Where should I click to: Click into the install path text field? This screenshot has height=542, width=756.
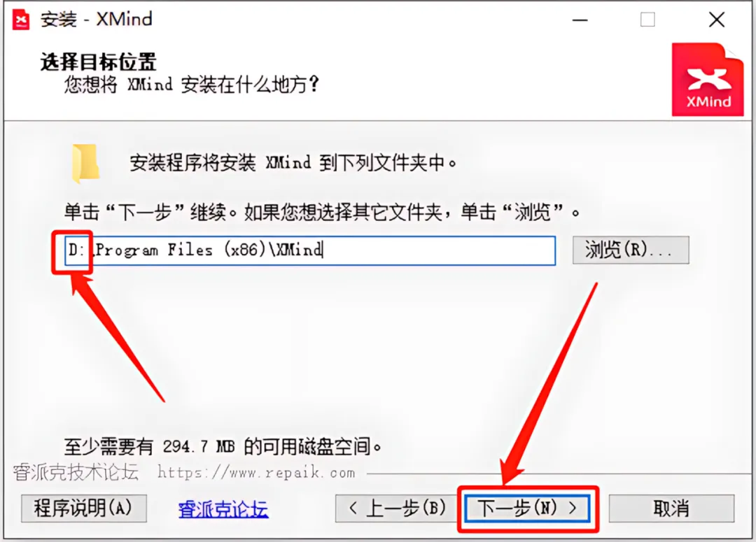[x=310, y=250]
